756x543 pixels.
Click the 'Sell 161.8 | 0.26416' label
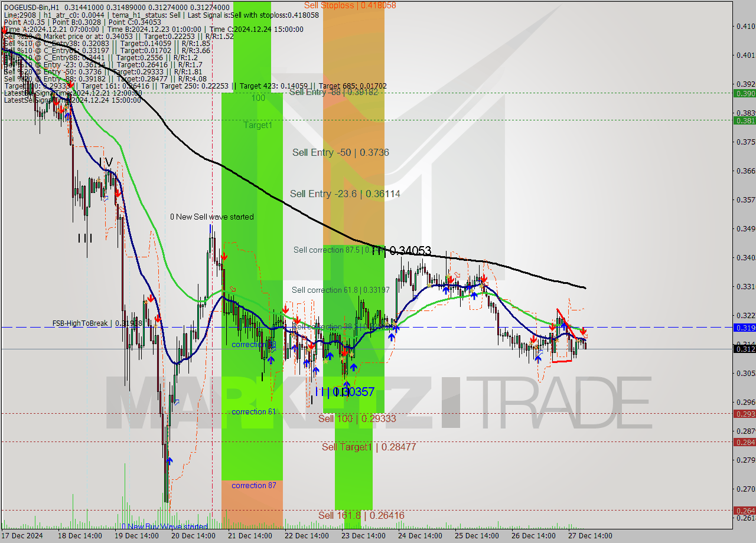coord(361,516)
